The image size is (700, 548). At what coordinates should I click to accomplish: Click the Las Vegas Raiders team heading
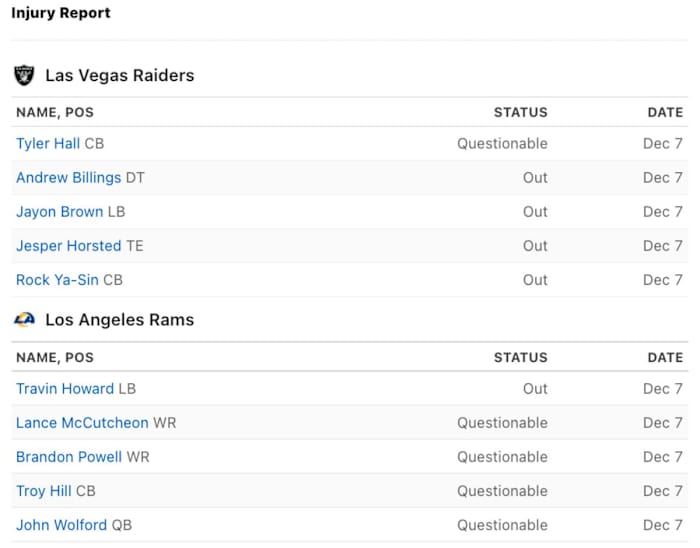tap(120, 76)
